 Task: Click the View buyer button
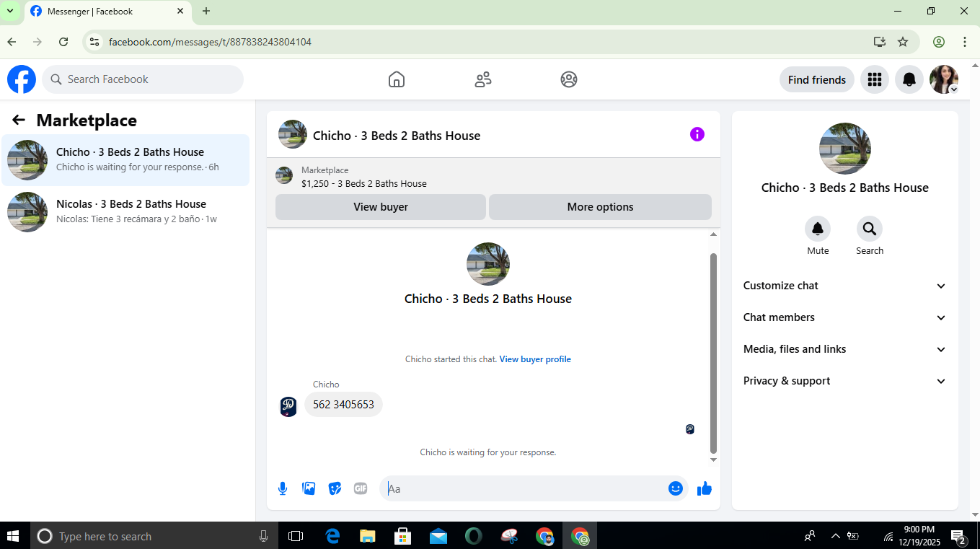point(381,207)
